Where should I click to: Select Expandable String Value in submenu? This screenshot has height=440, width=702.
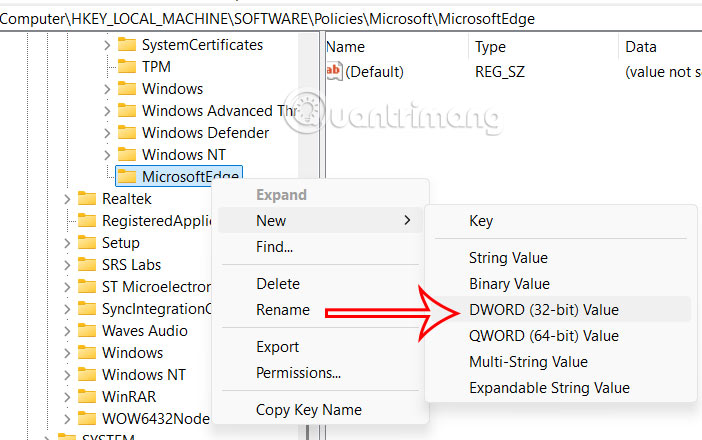click(561, 388)
